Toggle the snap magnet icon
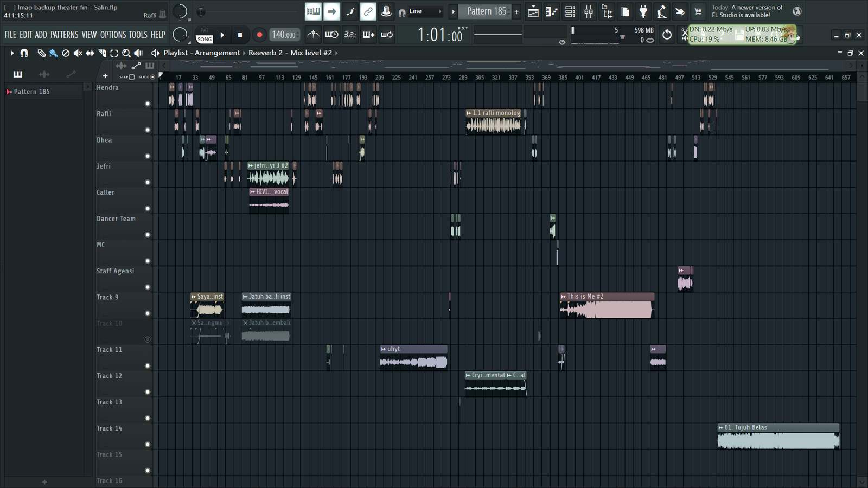Image resolution: width=868 pixels, height=488 pixels. click(24, 53)
